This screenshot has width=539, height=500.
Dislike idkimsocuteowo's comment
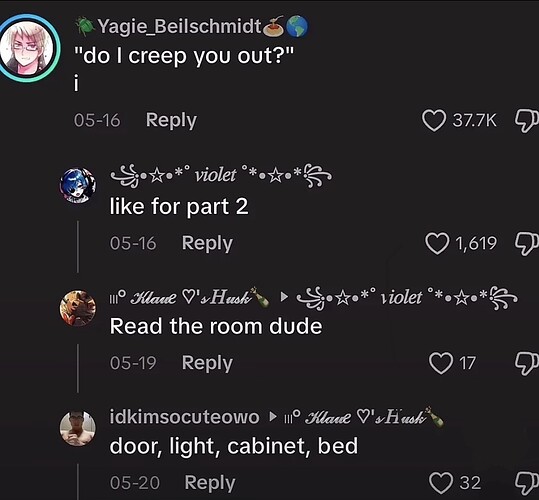527,483
